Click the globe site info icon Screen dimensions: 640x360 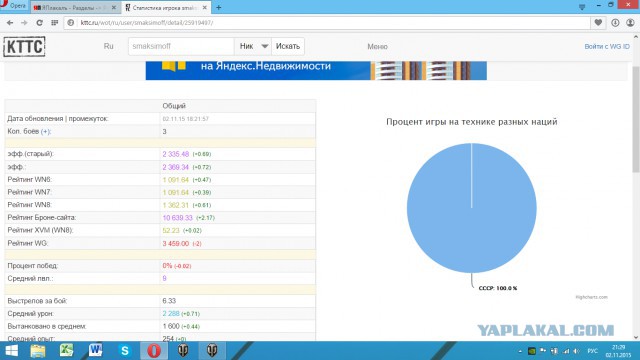[x=71, y=23]
